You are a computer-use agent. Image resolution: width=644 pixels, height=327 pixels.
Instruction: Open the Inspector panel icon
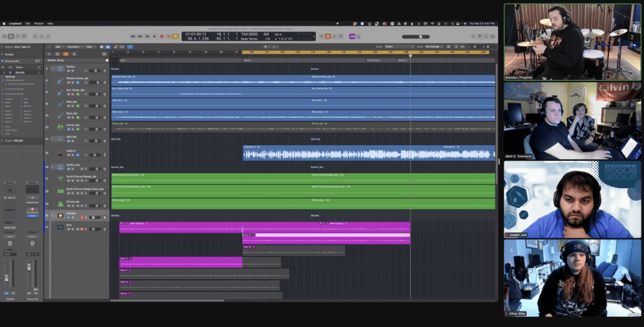11,36
